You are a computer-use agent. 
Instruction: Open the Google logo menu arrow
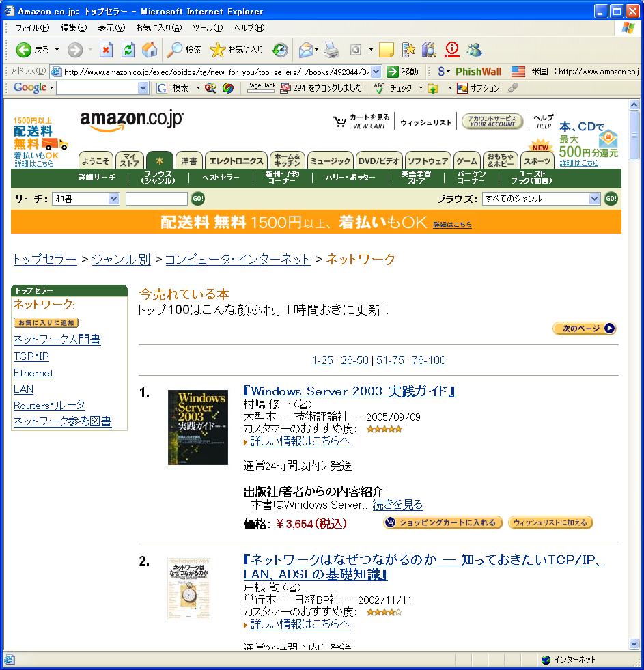(x=51, y=88)
